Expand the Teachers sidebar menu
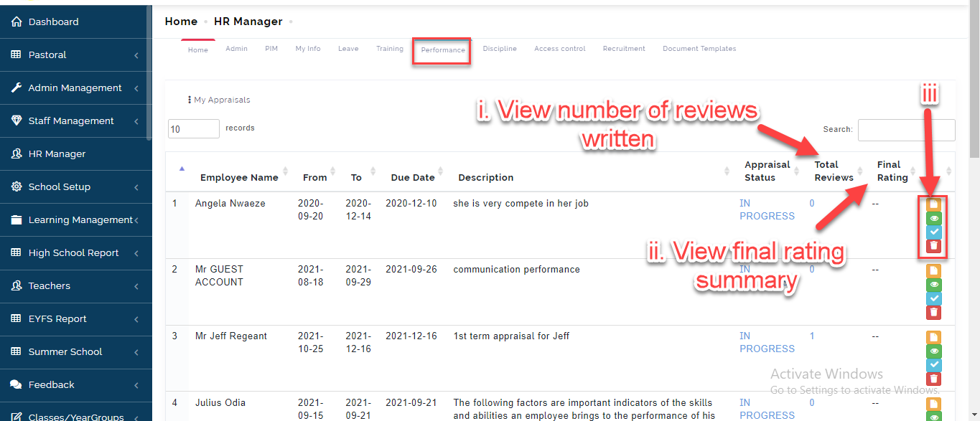 tap(75, 286)
